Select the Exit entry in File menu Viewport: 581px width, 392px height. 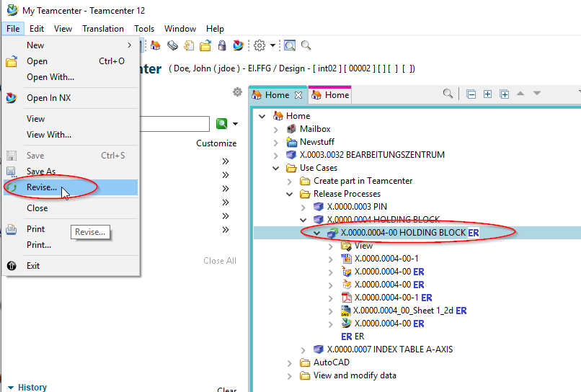33,266
